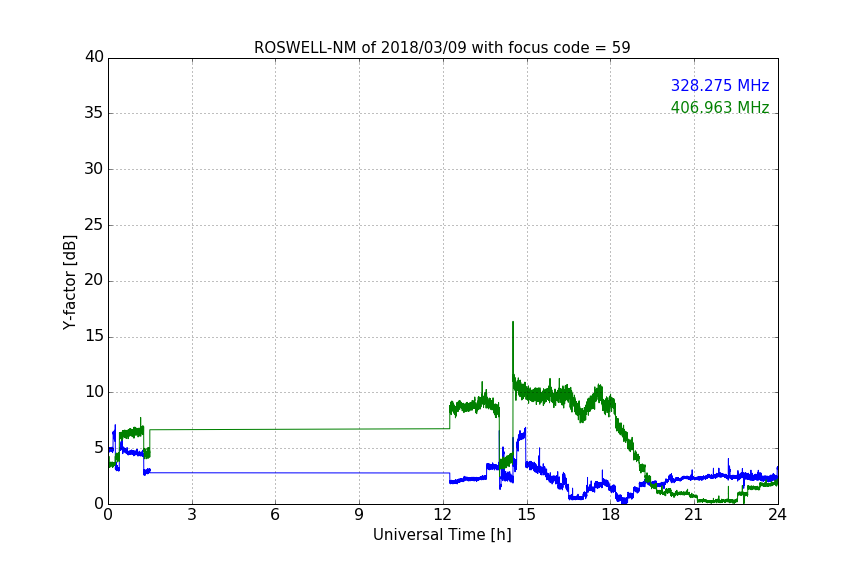This screenshot has height=576, width=864.
Task: Click the x-axis tick label '12'
Action: 443,515
